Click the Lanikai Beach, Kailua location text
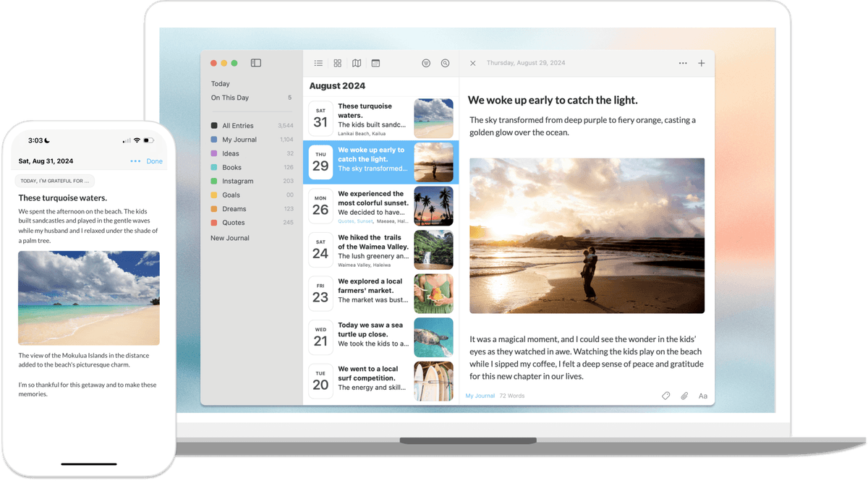Viewport: 868px width, 499px height. 362,134
